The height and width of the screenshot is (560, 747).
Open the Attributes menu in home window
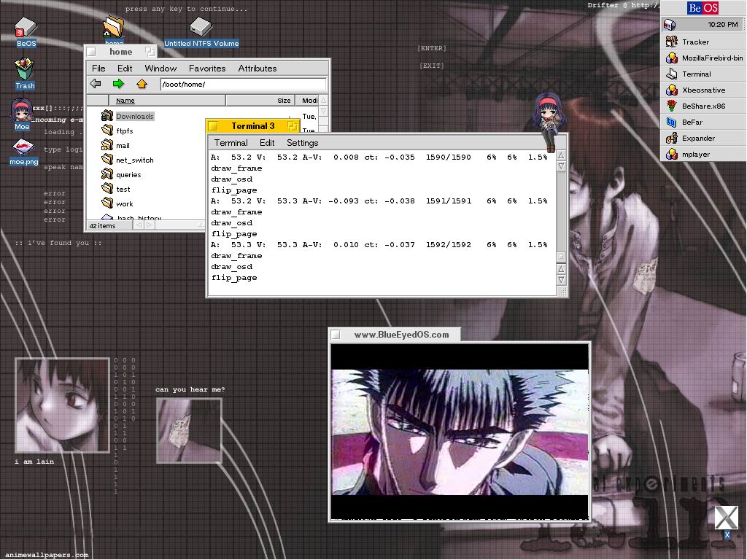point(257,69)
